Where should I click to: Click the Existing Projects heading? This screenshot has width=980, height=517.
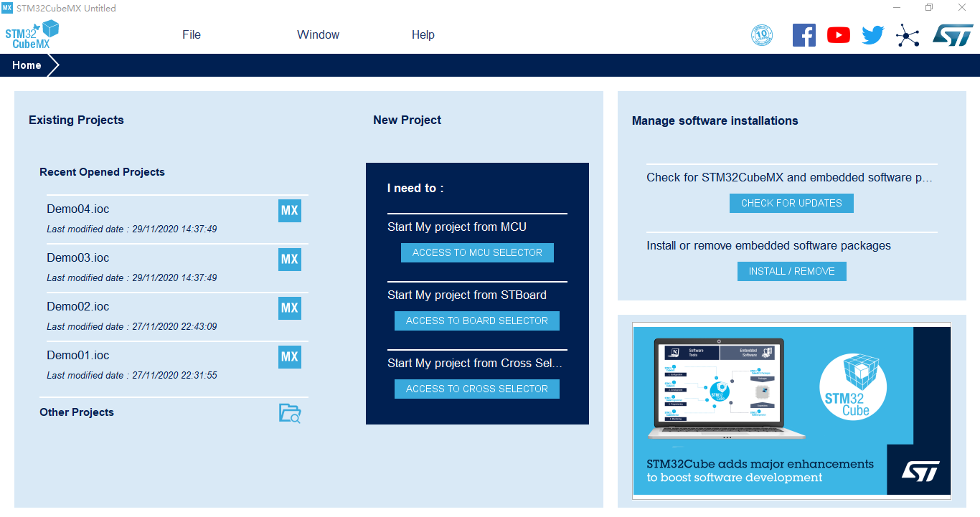coord(76,120)
